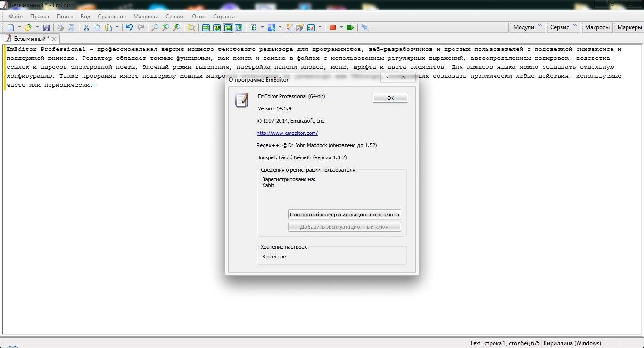The height and width of the screenshot is (348, 644).
Task: Expand the Paste dropdown arrow
Action: pos(117,27)
